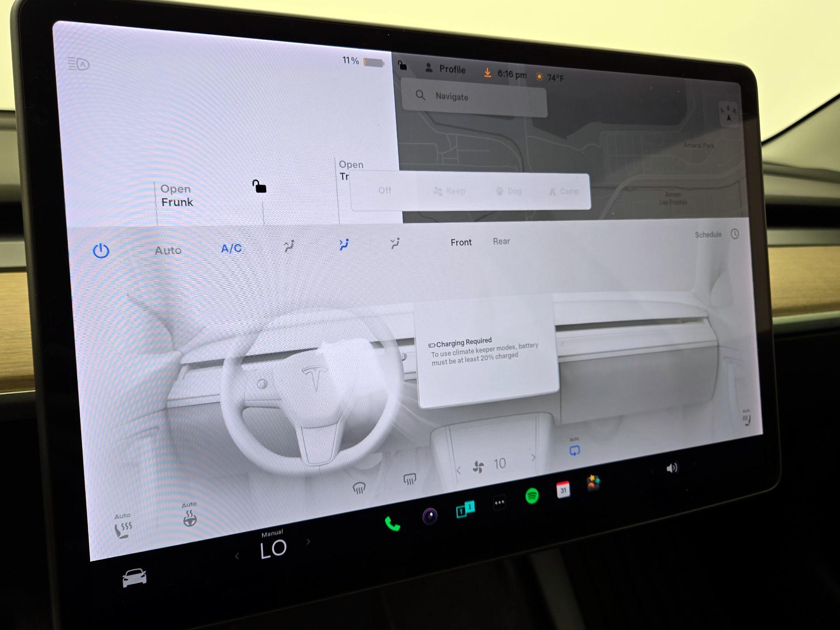Turn on the rear window defrost

click(409, 479)
